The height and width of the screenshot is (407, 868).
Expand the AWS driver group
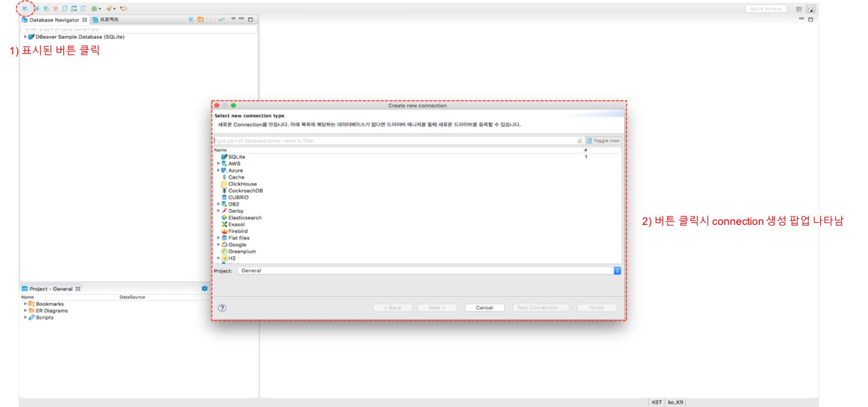point(219,164)
